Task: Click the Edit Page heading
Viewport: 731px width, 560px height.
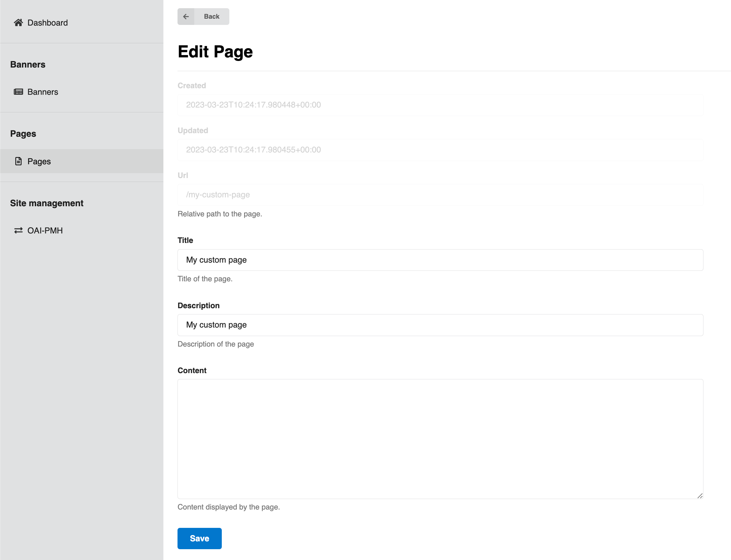Action: click(215, 52)
